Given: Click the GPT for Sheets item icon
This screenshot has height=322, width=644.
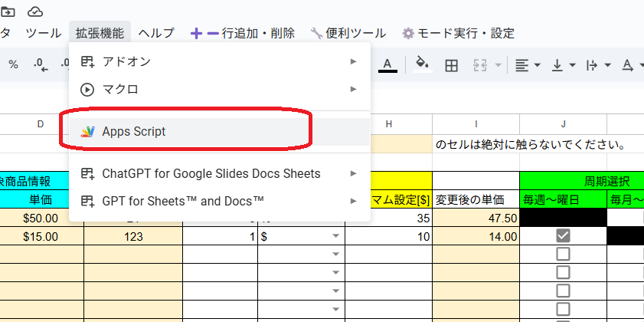Looking at the screenshot, I should point(87,201).
